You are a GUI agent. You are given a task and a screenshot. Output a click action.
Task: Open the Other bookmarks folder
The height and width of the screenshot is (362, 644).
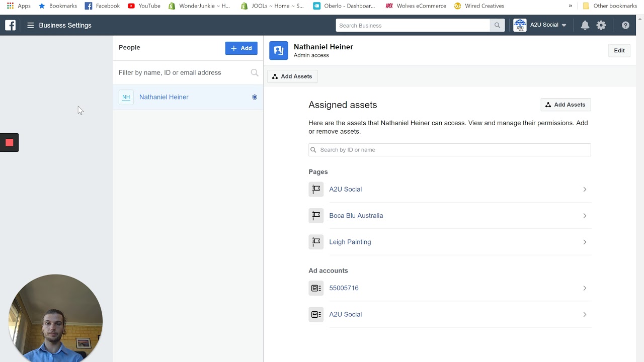[x=609, y=6]
